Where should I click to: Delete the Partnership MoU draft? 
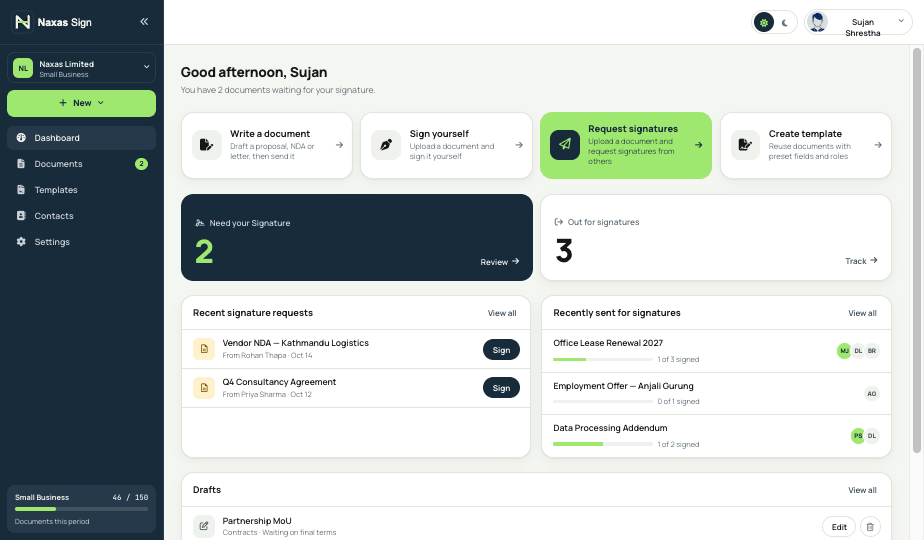(870, 527)
